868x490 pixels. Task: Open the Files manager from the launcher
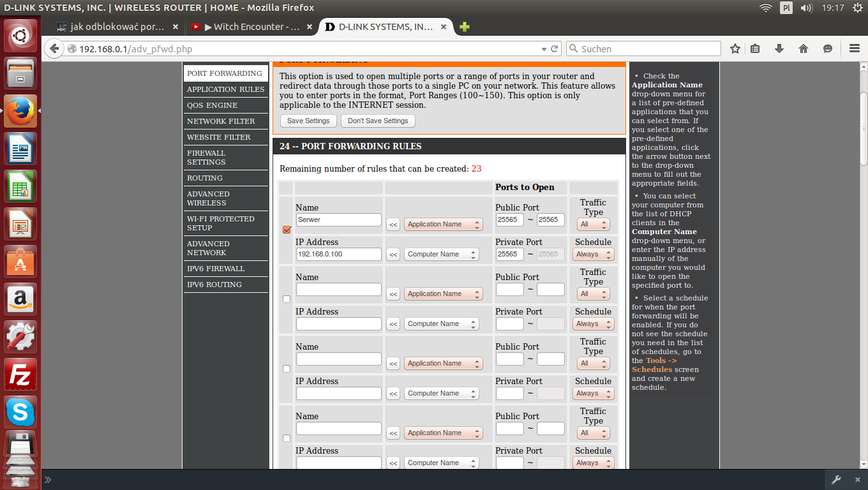20,73
